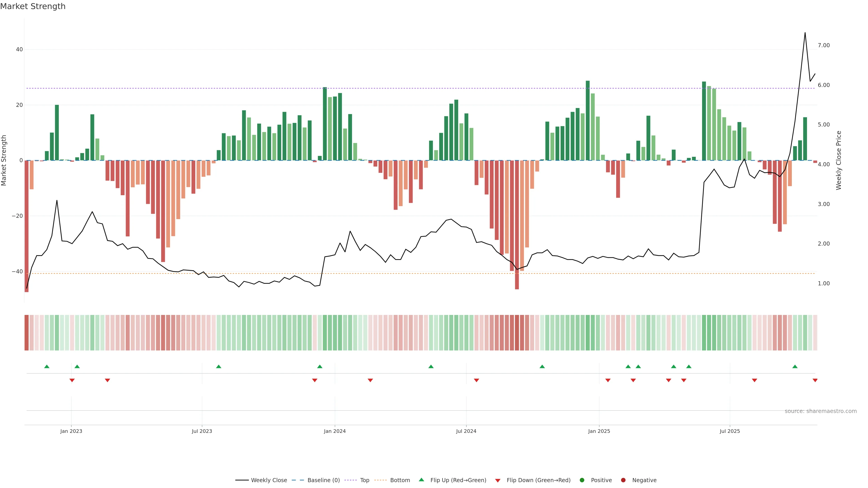Click the Market Strength chart title
Viewport: 868px width, 488px height.
33,6
